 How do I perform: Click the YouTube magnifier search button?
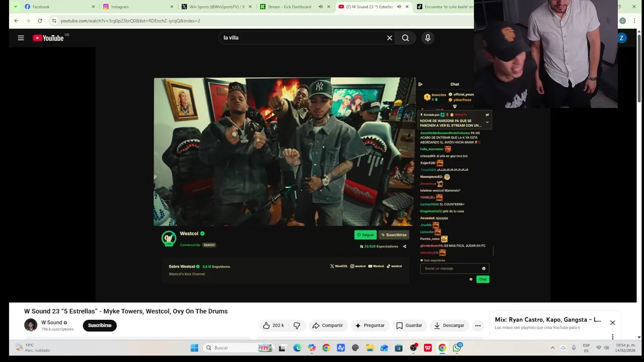405,38
